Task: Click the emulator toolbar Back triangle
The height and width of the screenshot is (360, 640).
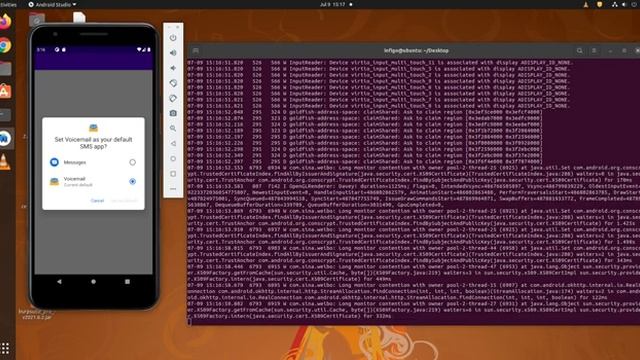Action: click(x=173, y=143)
